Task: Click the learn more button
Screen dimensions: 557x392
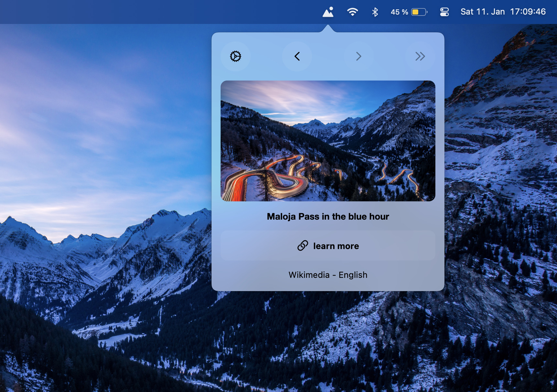Action: tap(328, 246)
